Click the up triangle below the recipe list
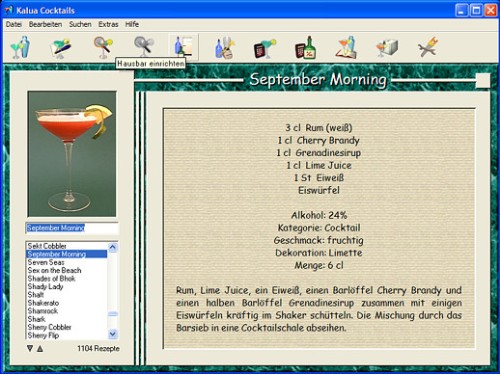Screen dimensions: 500x375 click(x=40, y=348)
